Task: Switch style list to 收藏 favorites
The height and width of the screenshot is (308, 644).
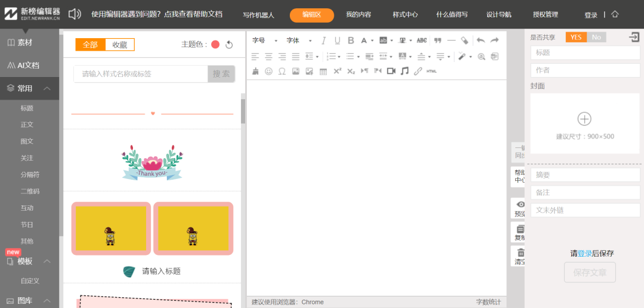Action: tap(120, 45)
